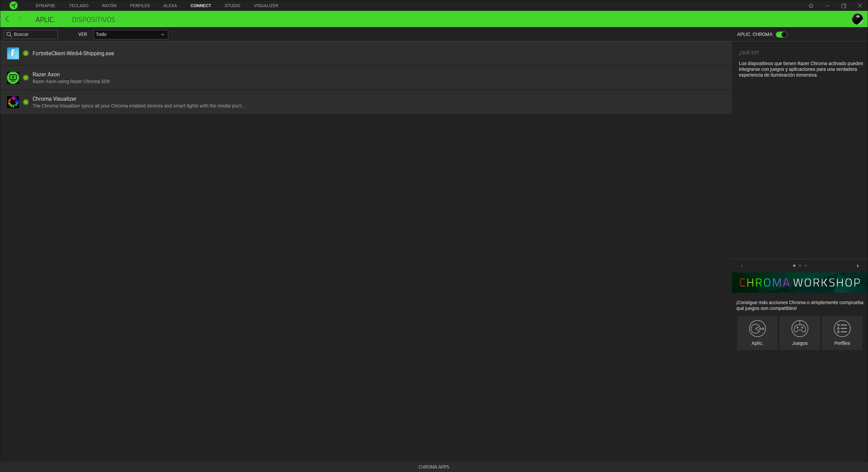Toggle Chroma Visualizer status indicator
The image size is (868, 472).
26,102
